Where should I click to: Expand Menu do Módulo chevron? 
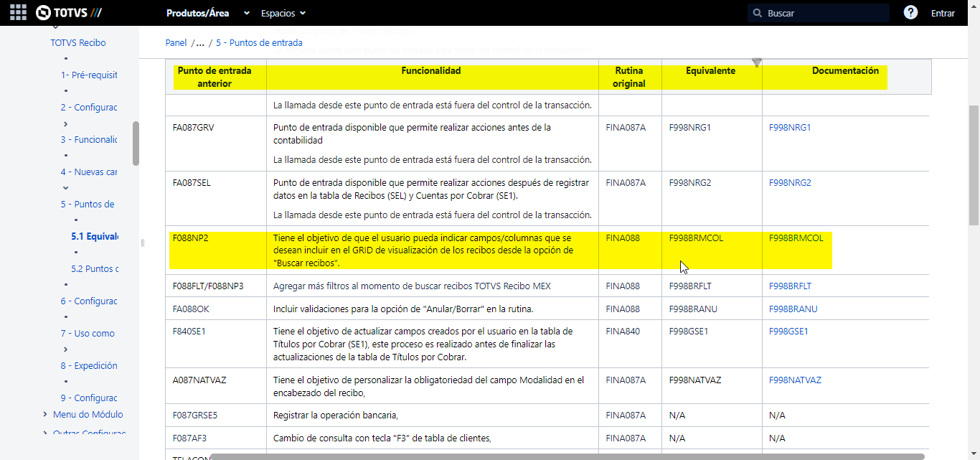click(45, 415)
